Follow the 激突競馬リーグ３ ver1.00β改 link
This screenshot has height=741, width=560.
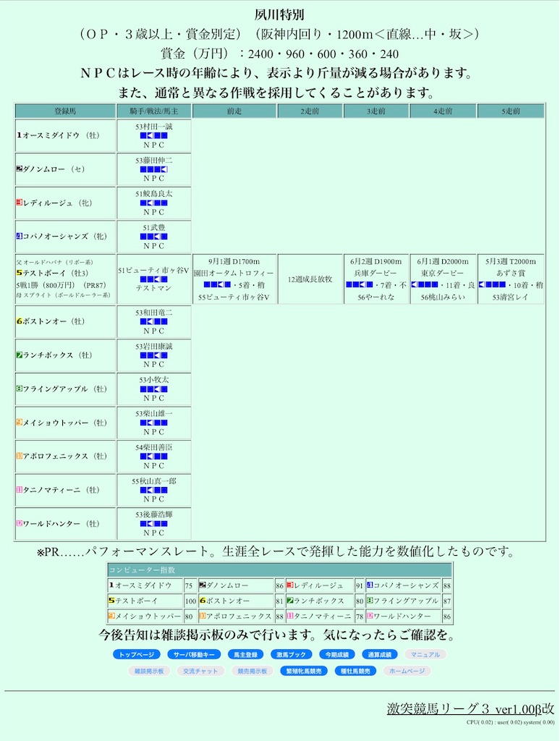pos(470,708)
